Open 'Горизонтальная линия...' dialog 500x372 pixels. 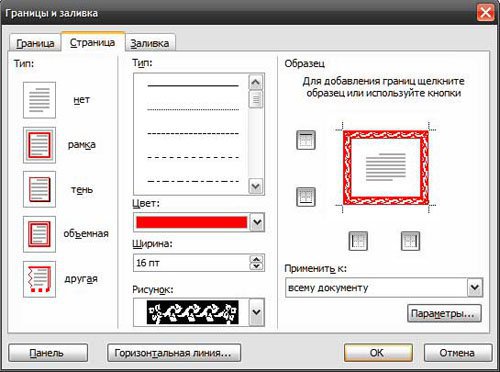[x=174, y=353]
